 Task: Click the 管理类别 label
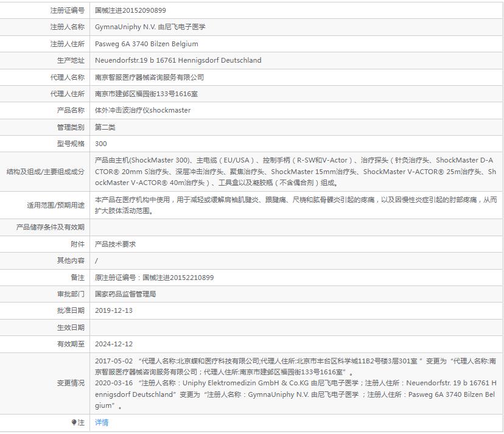[71, 127]
